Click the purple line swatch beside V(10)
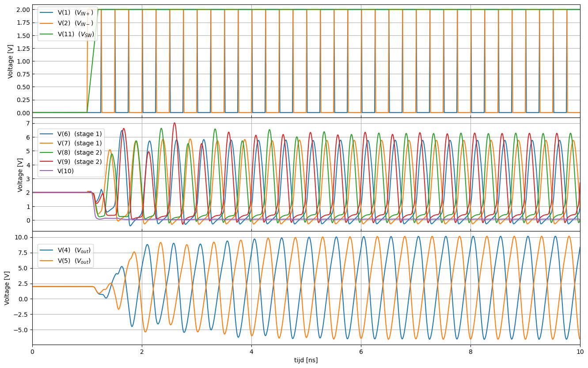 coord(47,171)
